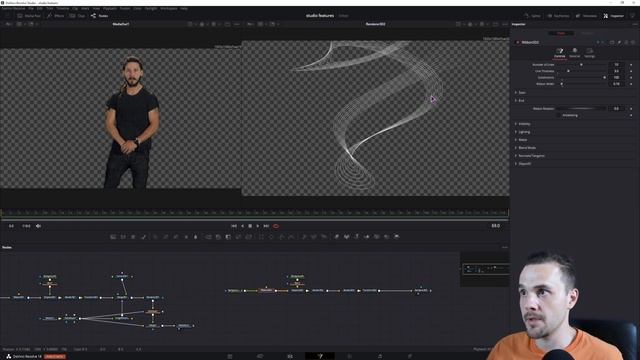The height and width of the screenshot is (360, 640).
Task: Open the Media Pool panel
Action: 29,16
